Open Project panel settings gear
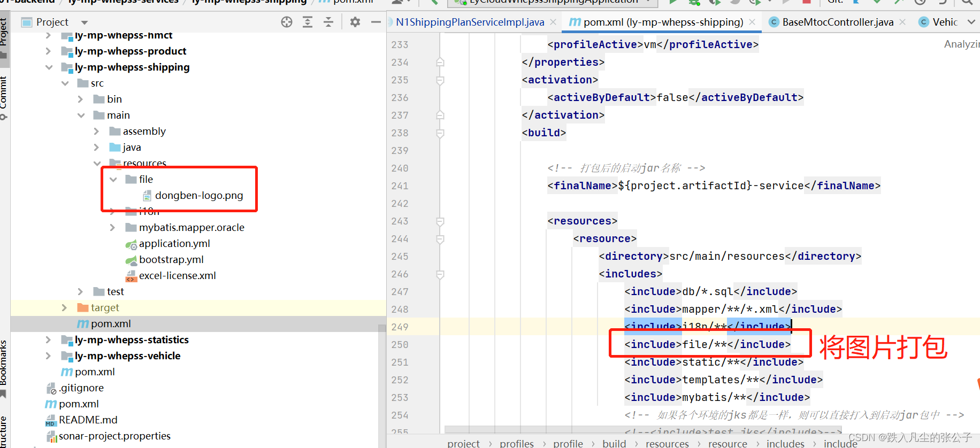 tap(355, 22)
